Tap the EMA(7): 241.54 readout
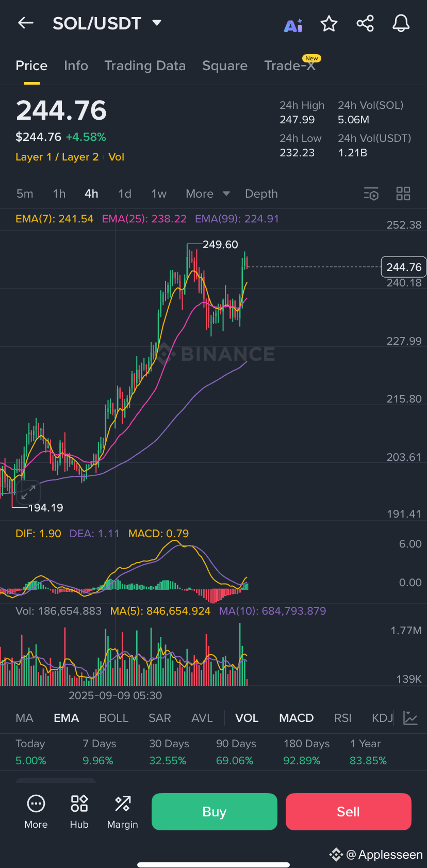427x868 pixels. click(55, 219)
